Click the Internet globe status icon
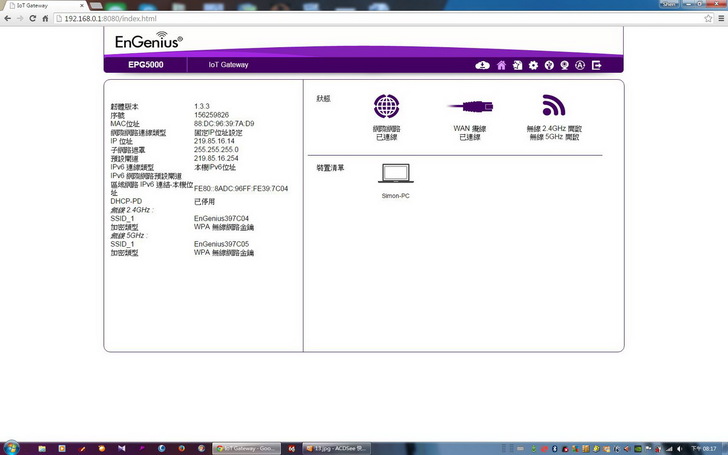Viewport: 728px width, 455px height. (386, 107)
